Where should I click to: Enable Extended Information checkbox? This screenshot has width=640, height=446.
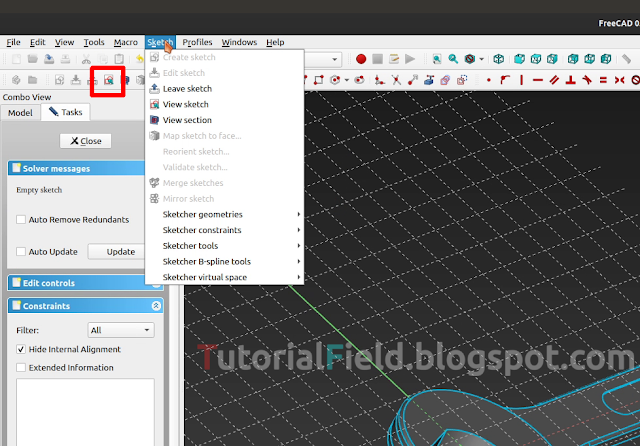(x=21, y=368)
